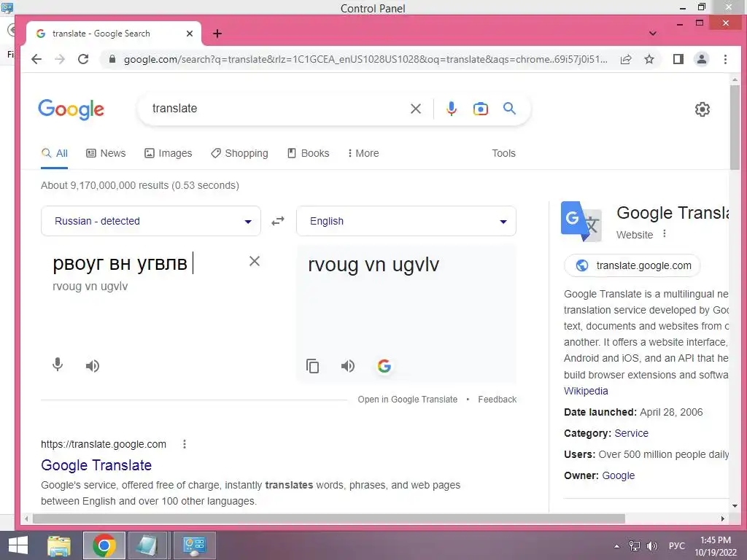Open the Google Translate search result title

pos(96,465)
